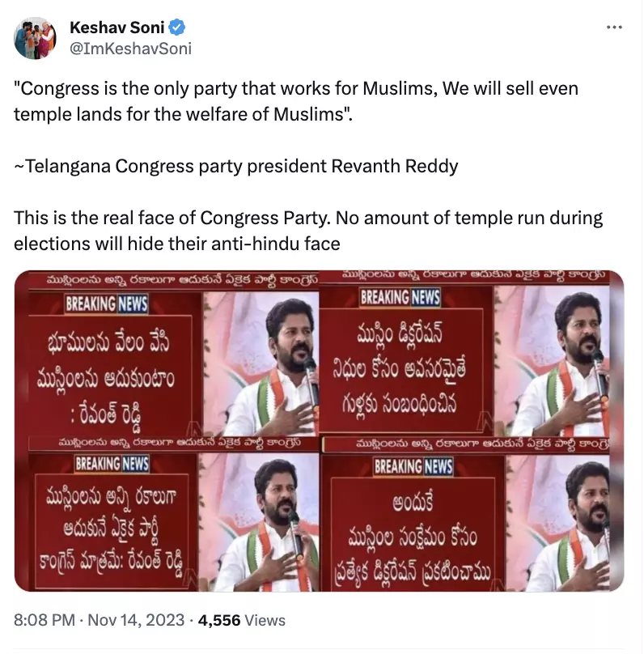This screenshot has height=654, width=644.
Task: Click BREAKING NEWS label in bottom-right image
Action: (x=413, y=466)
